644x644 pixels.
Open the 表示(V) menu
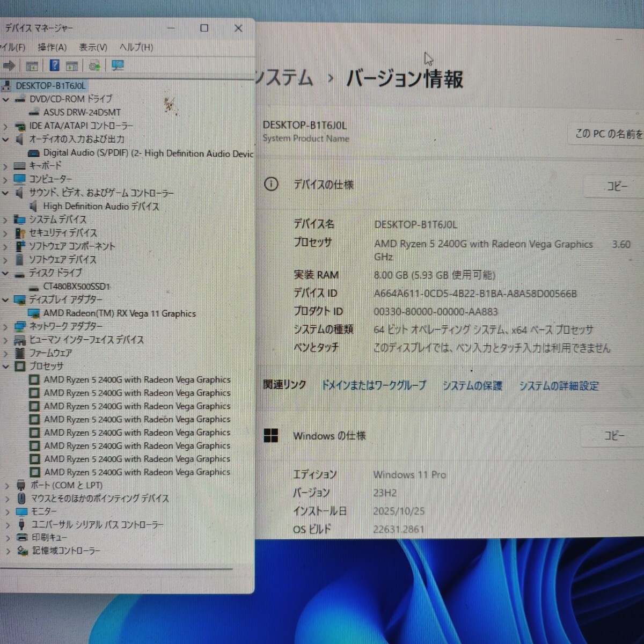point(93,47)
